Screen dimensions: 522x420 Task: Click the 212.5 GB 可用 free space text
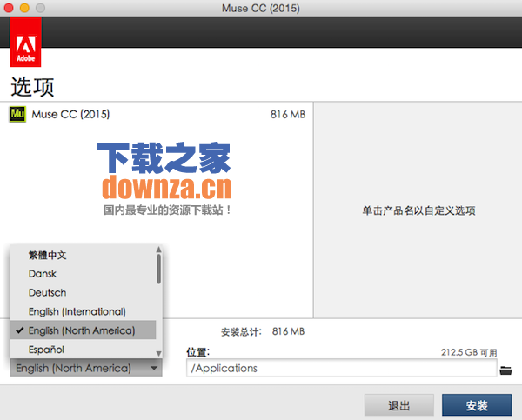[469, 352]
